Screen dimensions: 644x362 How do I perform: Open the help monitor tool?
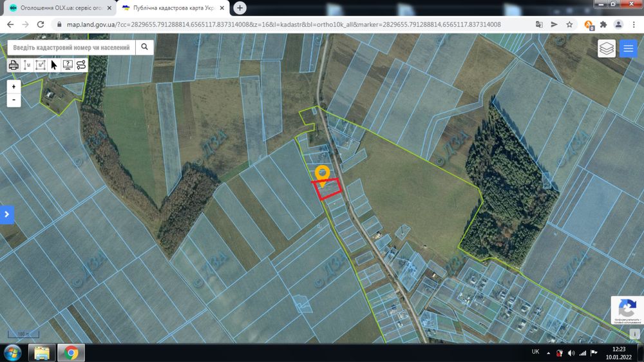coord(68,65)
